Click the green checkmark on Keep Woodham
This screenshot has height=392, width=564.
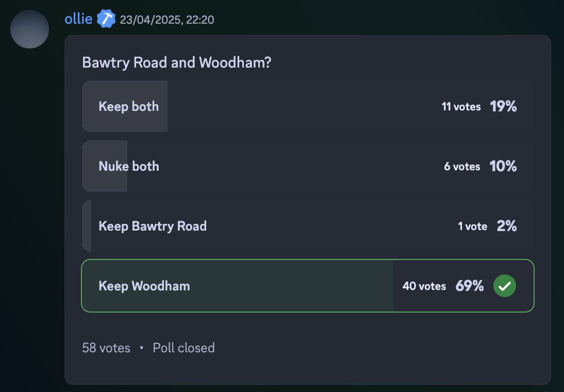[x=505, y=286]
